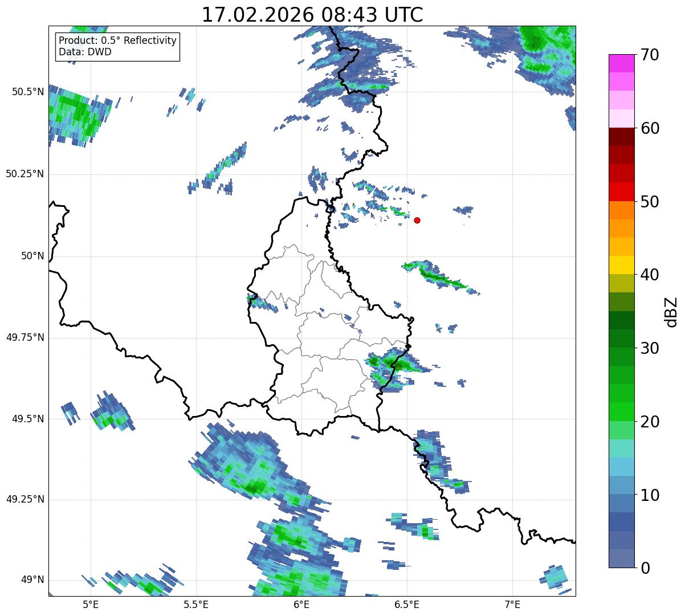Click the dark maroon colorbar swatch below 60

621,137
